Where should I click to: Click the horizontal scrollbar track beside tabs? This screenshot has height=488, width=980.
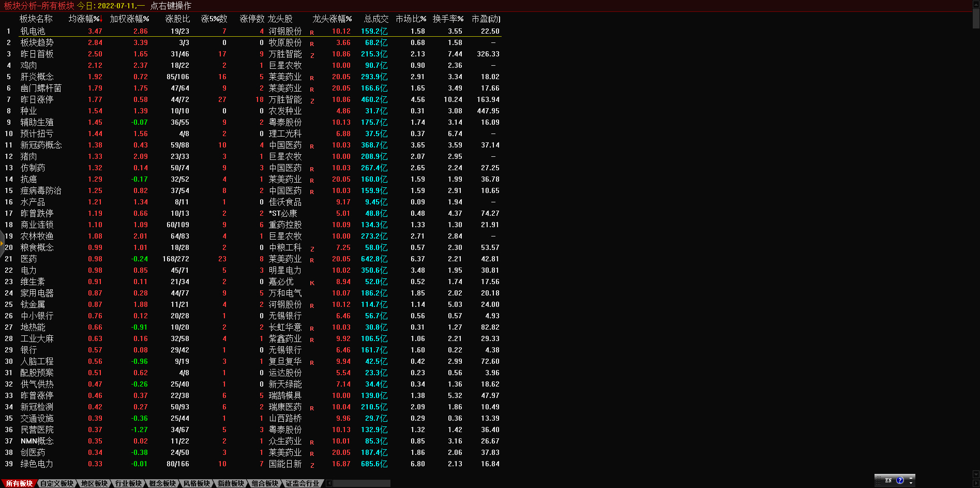[362, 483]
